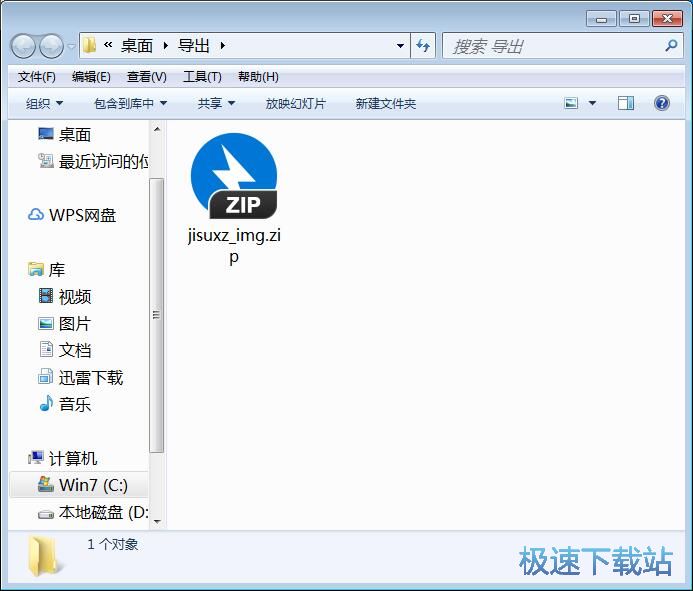The width and height of the screenshot is (693, 591).
Task: Close the 导出 window
Action: point(667,19)
